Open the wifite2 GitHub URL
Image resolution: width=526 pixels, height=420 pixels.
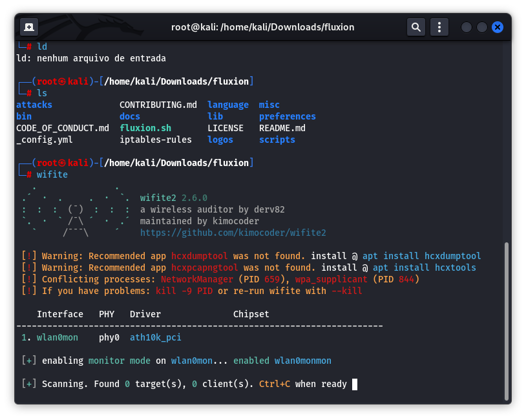pos(233,233)
